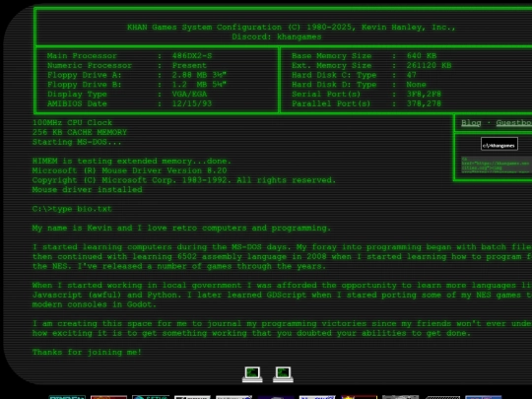Click the 'Numeric Processor' row label
This screenshot has width=532, height=399.
tap(90, 65)
